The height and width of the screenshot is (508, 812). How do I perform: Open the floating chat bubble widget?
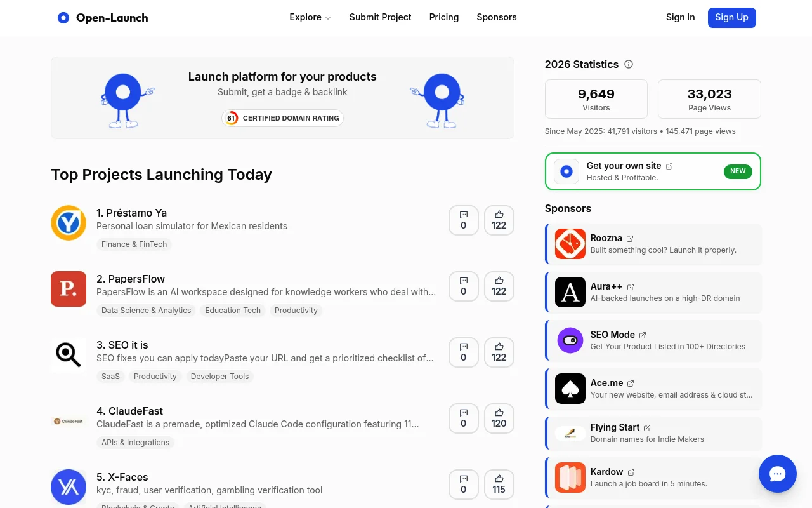point(778,474)
